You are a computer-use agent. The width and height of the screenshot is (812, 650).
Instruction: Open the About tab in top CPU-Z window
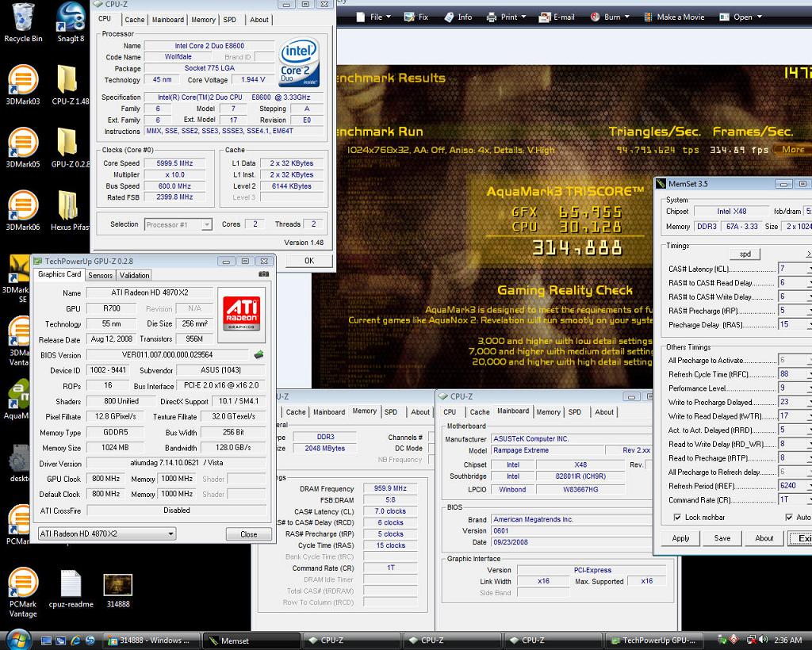coord(259,20)
